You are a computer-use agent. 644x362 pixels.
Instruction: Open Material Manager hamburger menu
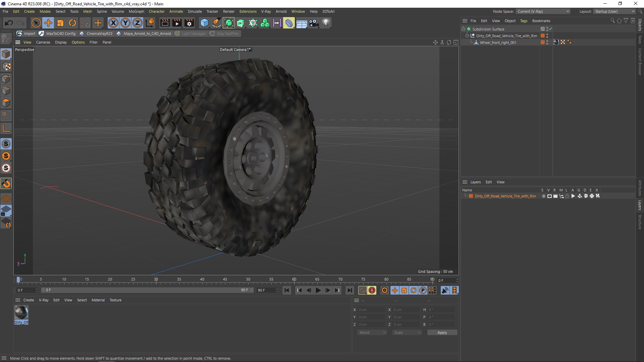18,300
